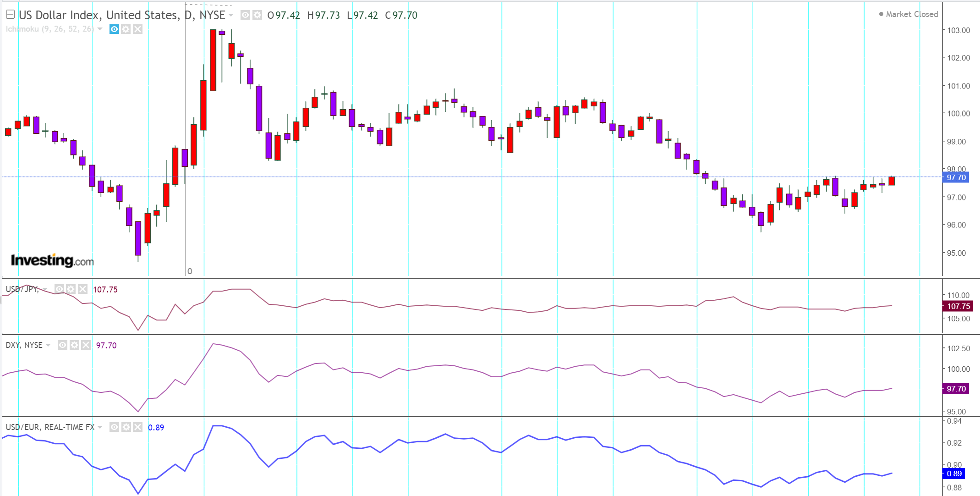Collapse the legend using the minus box
Screen dimensions: 980x496
[10, 15]
